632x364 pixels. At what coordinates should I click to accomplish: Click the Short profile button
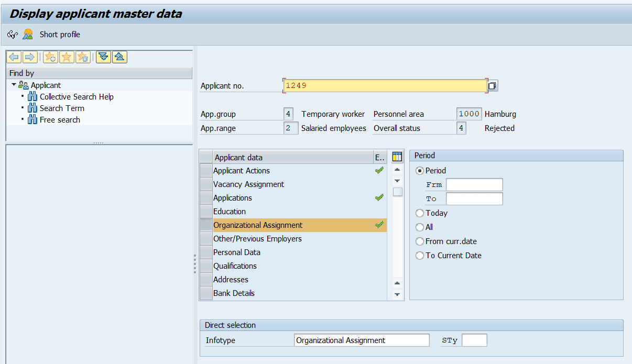(59, 34)
